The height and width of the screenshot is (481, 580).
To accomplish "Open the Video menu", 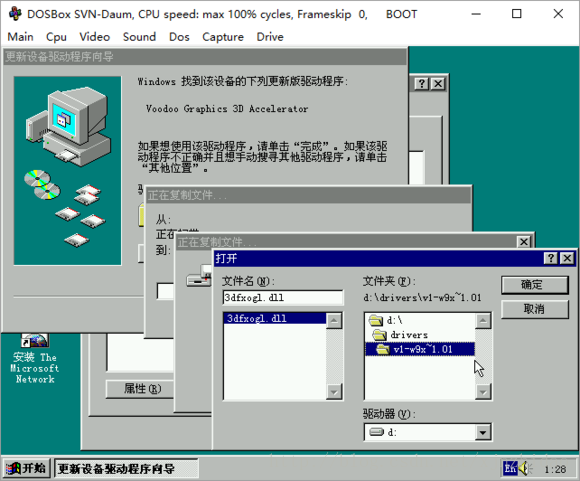I will (94, 37).
